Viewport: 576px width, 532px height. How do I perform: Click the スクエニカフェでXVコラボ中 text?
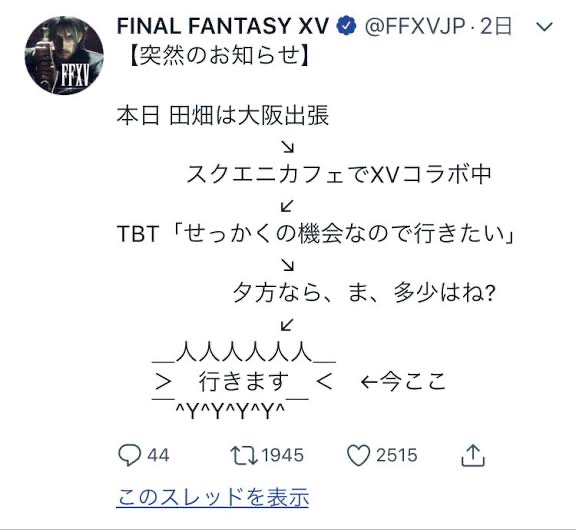(x=339, y=174)
